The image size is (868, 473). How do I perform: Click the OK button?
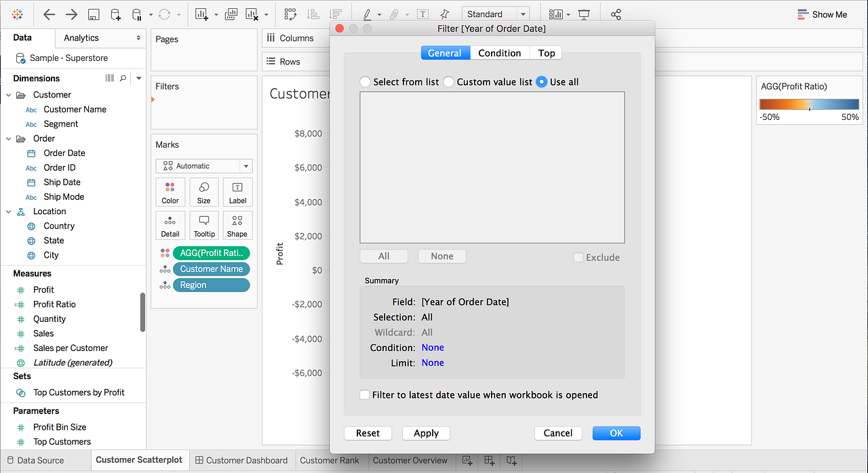pos(616,433)
